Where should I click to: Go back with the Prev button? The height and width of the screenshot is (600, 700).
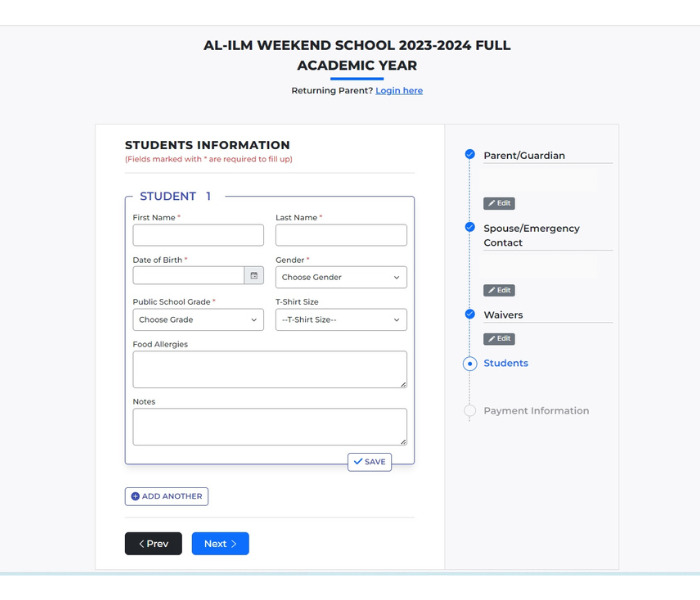pos(153,543)
